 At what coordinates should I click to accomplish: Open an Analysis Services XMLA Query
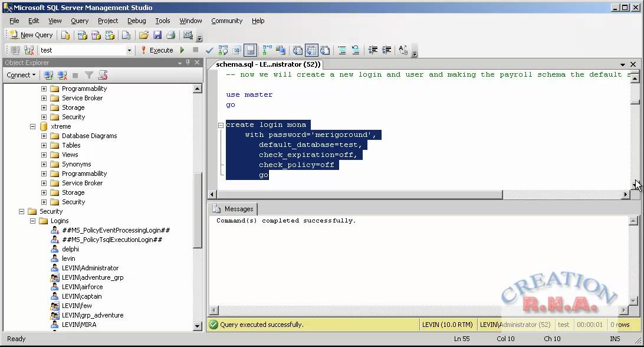point(110,35)
